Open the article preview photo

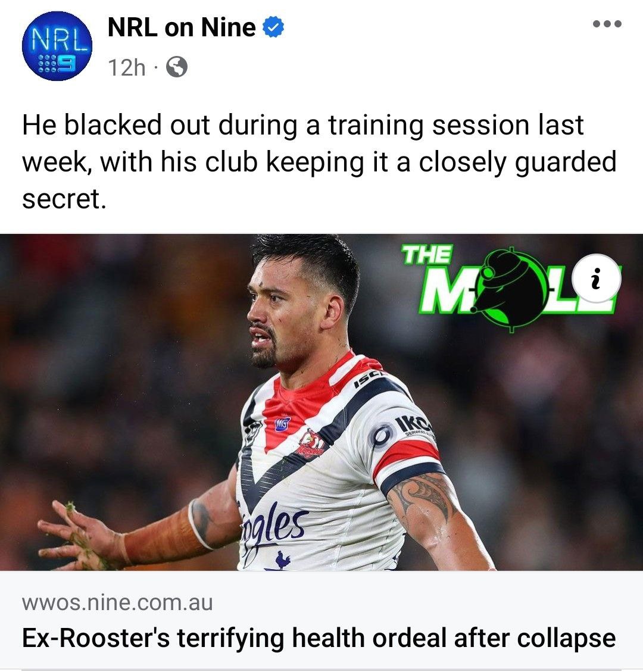321,402
